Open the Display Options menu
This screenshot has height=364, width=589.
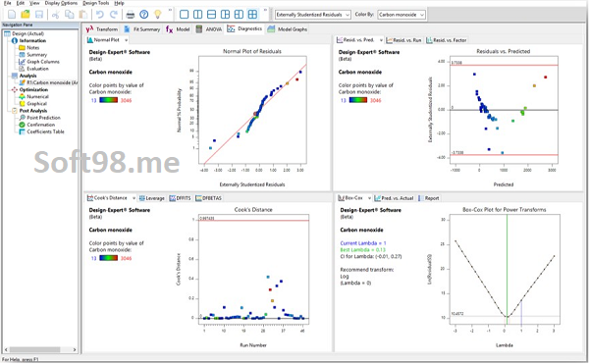[61, 3]
